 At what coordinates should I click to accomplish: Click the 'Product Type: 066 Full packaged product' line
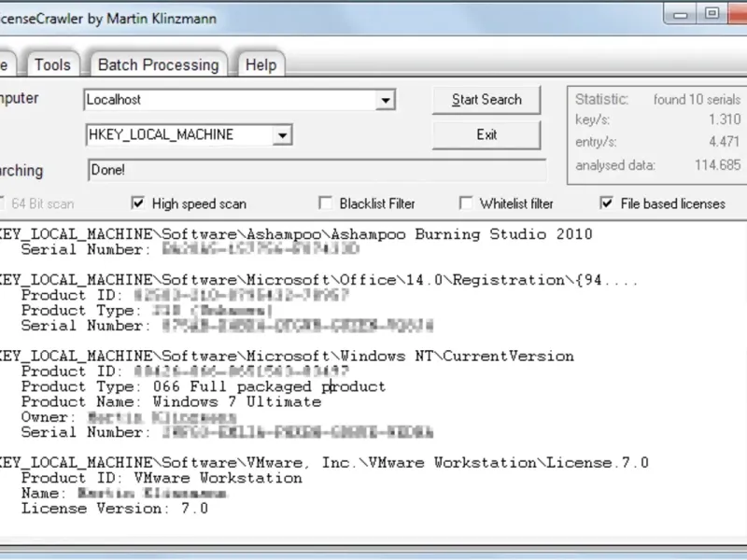[x=204, y=386]
